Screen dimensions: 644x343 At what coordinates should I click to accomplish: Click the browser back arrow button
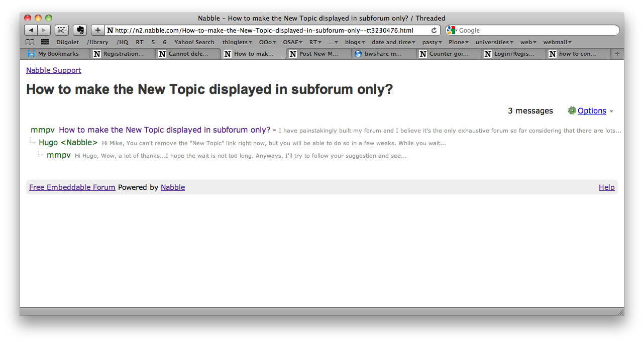coord(31,30)
